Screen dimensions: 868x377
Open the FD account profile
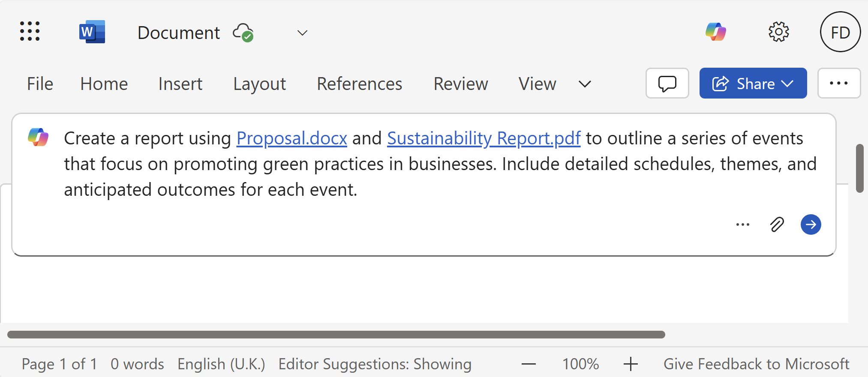point(840,32)
